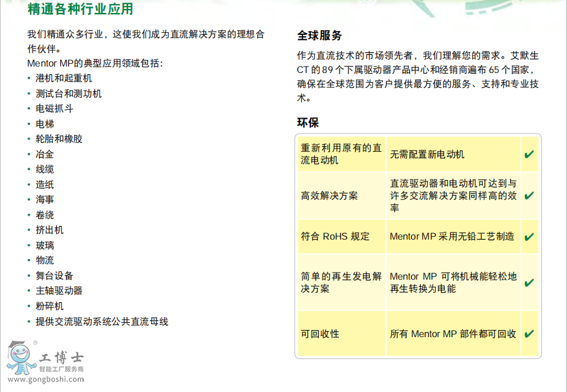Click the checkmark in the 无需配置新电动机 row
This screenshot has width=567, height=392.
click(529, 154)
